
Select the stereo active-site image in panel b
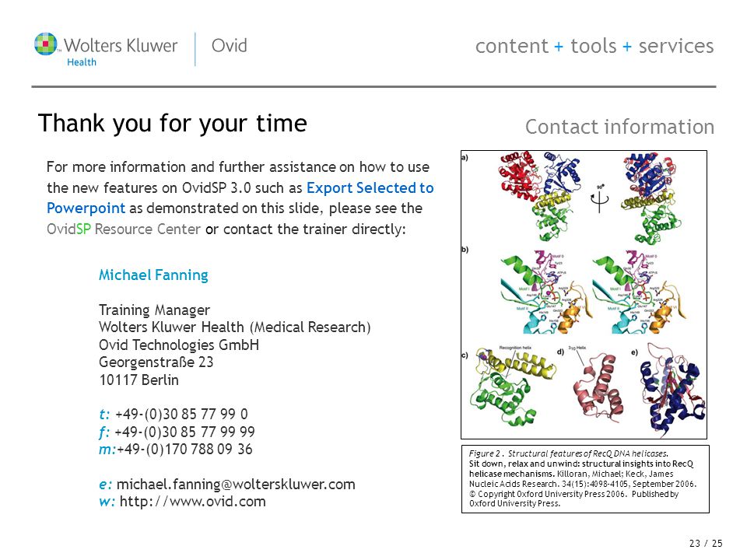pyautogui.click(x=593, y=292)
